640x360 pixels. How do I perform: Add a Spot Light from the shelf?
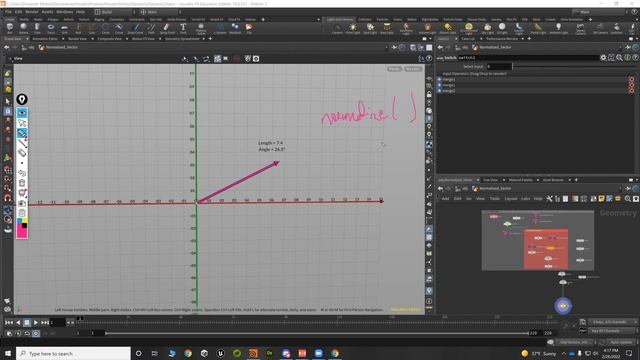click(x=370, y=28)
